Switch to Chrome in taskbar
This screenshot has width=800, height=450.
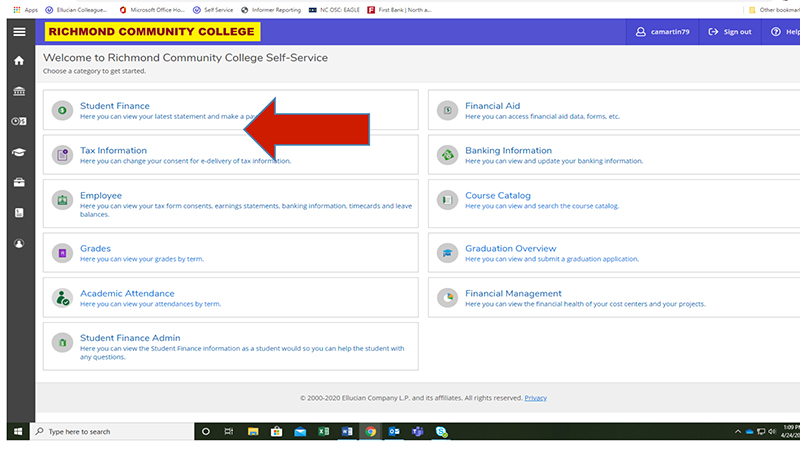(x=370, y=432)
